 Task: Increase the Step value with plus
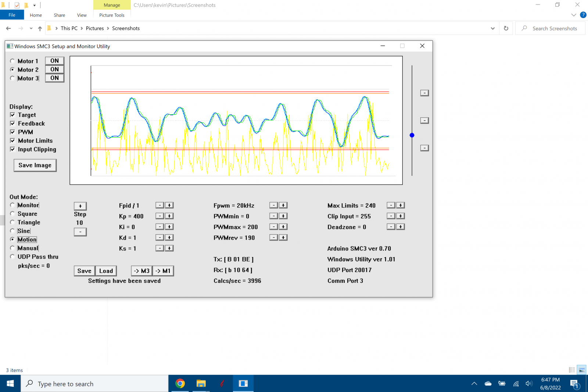[80, 206]
